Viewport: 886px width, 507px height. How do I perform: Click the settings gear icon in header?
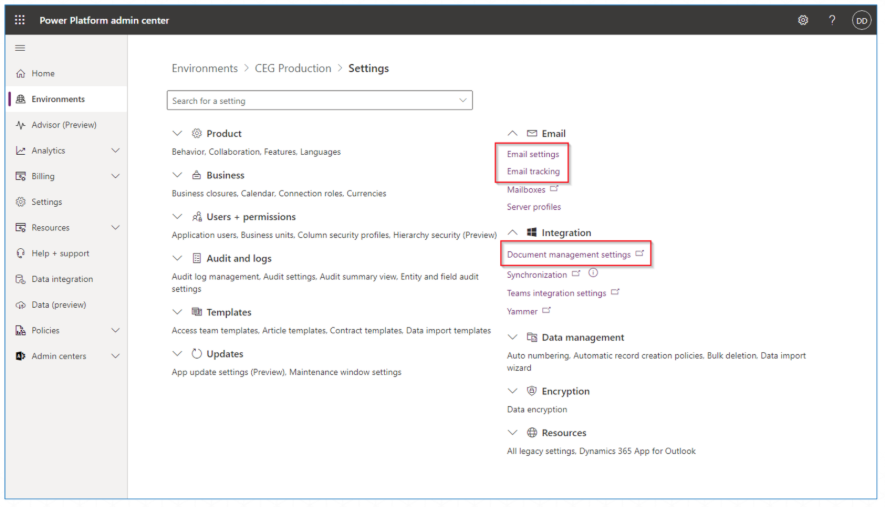pos(801,21)
